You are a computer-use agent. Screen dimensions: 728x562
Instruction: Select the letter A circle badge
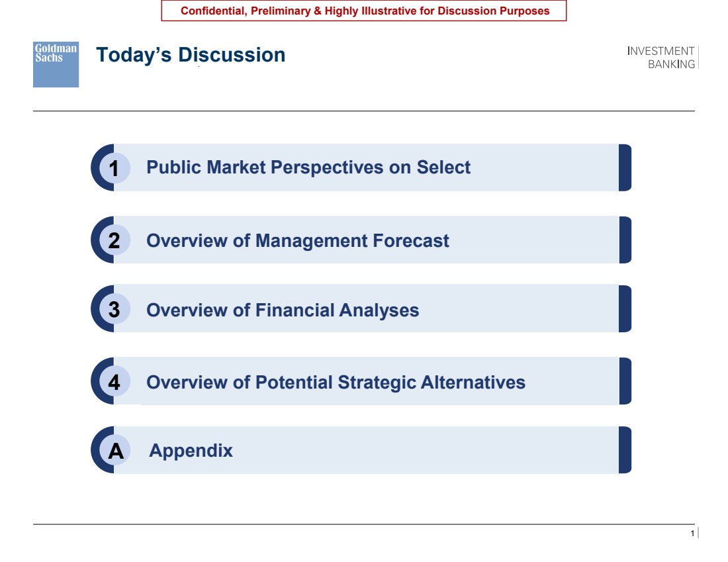114,450
